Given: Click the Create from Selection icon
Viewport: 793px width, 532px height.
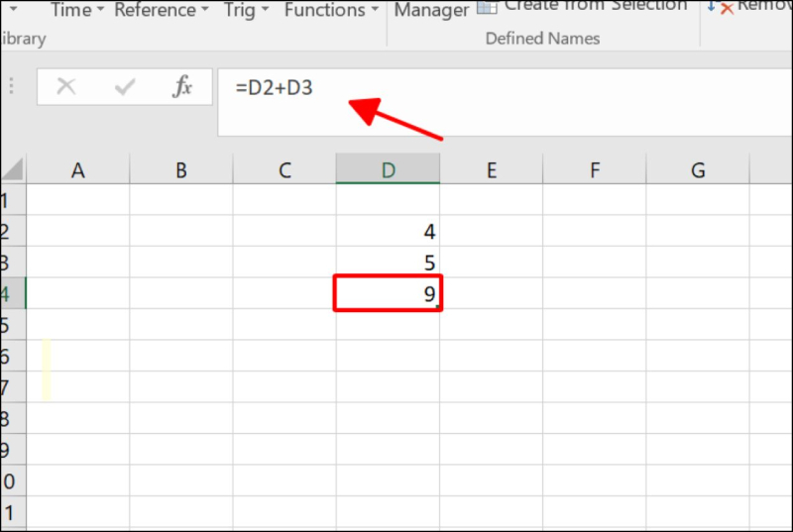Looking at the screenshot, I should coord(487,7).
